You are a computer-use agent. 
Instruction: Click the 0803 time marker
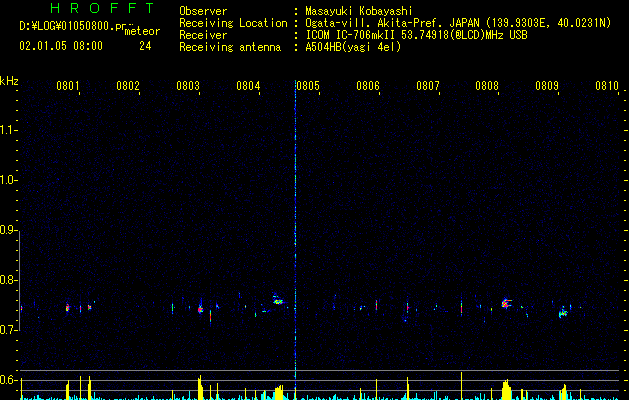tap(187, 86)
